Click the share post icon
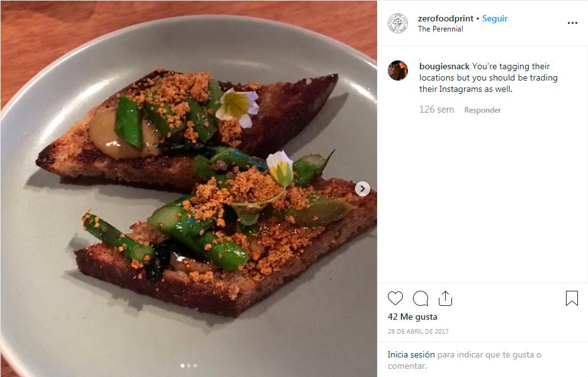The width and height of the screenshot is (588, 377). [x=445, y=298]
